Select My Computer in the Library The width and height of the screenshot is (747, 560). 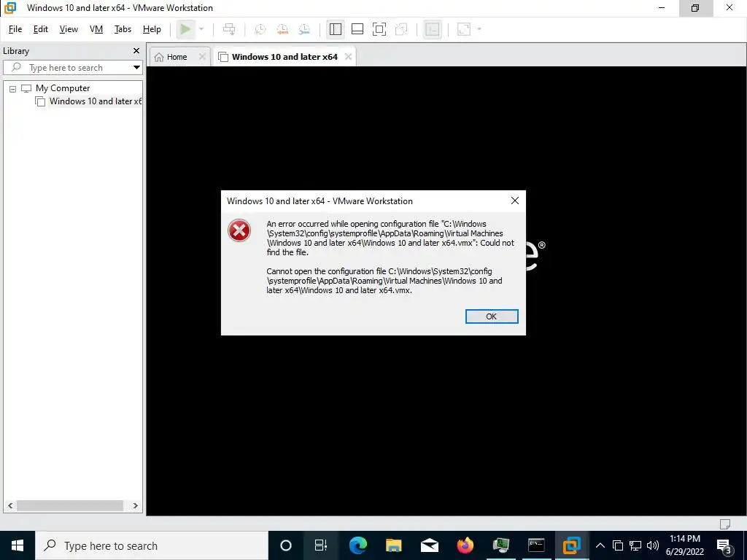(x=63, y=88)
